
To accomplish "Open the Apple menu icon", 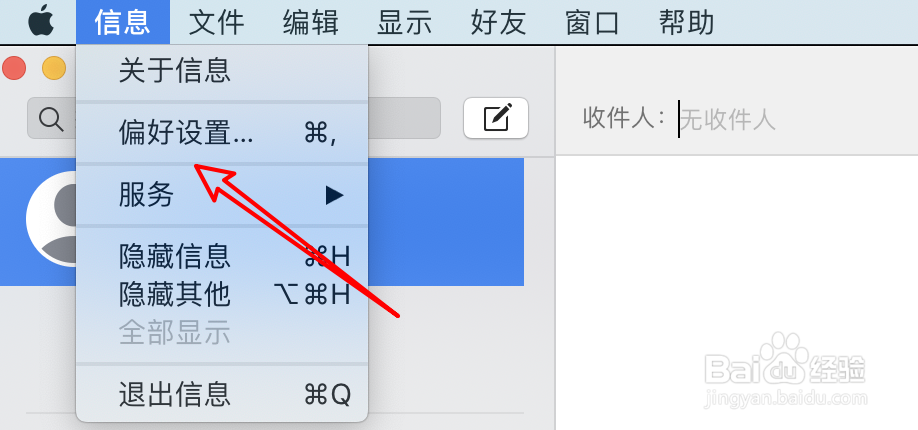I will [41, 22].
